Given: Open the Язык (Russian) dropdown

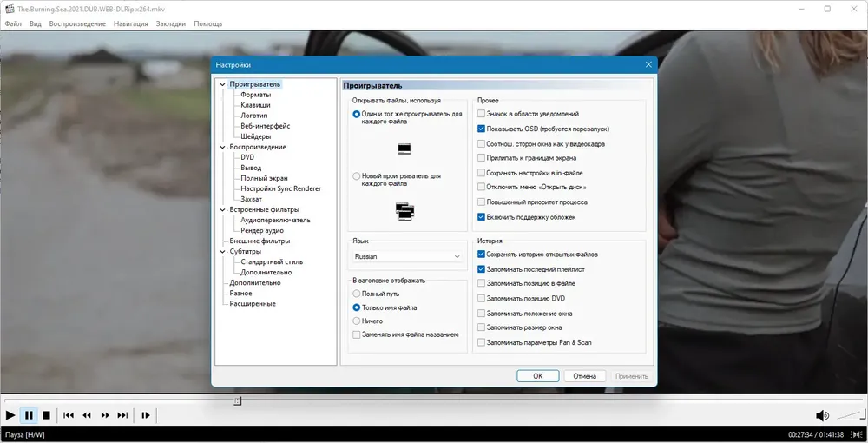Looking at the screenshot, I should 407,256.
